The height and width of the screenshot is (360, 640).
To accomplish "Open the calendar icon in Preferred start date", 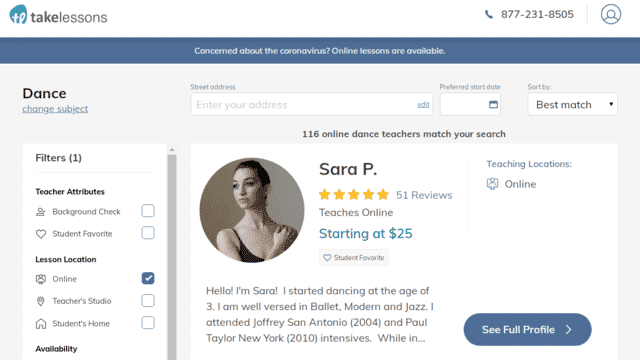I will tap(493, 104).
